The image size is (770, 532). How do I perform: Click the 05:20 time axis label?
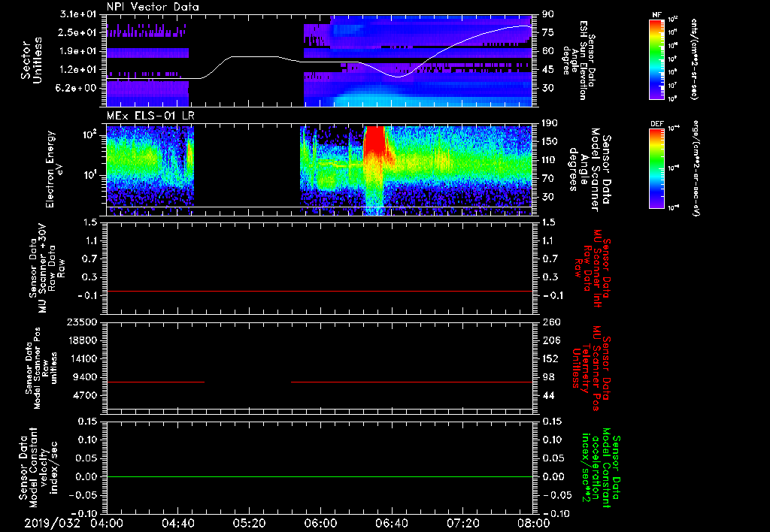[x=249, y=523]
